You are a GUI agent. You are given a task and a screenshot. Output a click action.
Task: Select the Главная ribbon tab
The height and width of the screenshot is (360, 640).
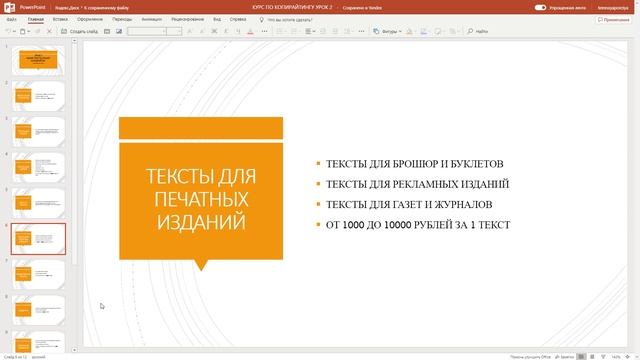[36, 19]
